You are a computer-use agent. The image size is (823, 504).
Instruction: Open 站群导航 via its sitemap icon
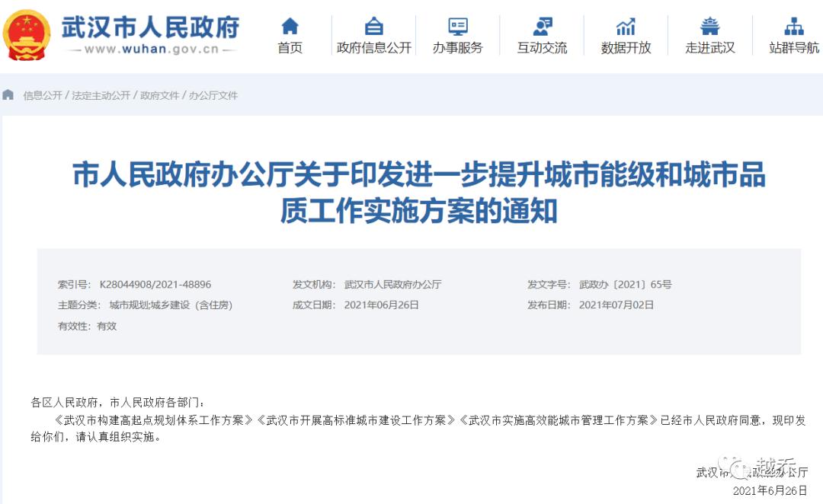[x=793, y=24]
